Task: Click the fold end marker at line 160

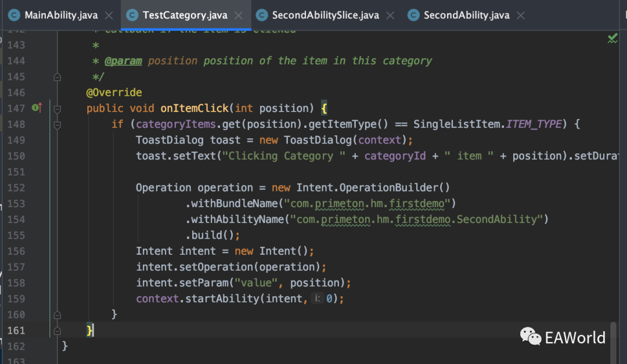Action: click(x=57, y=315)
